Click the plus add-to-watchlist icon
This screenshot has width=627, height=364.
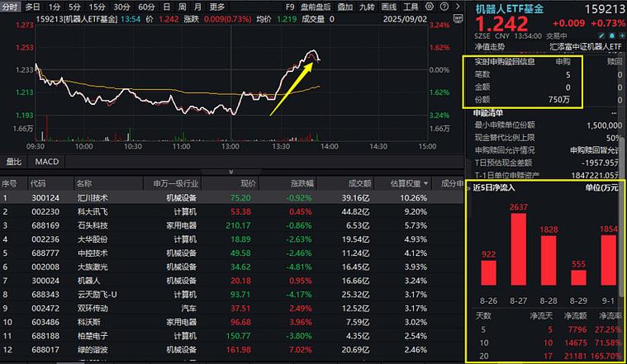pos(622,36)
